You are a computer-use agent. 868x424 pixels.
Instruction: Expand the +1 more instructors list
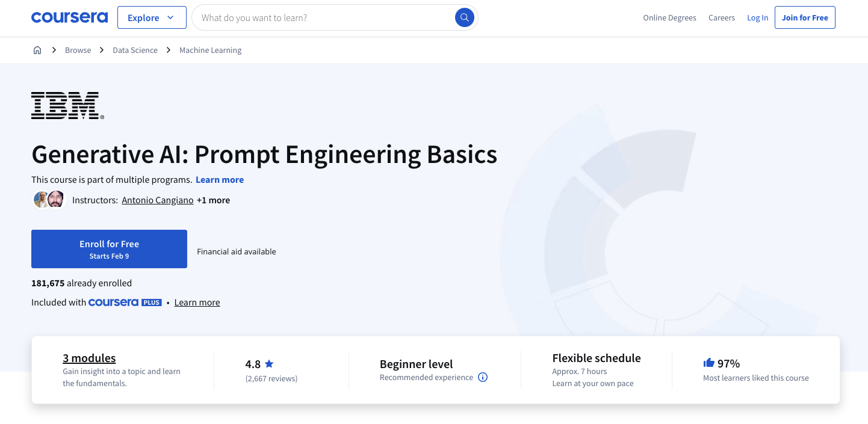coord(213,200)
